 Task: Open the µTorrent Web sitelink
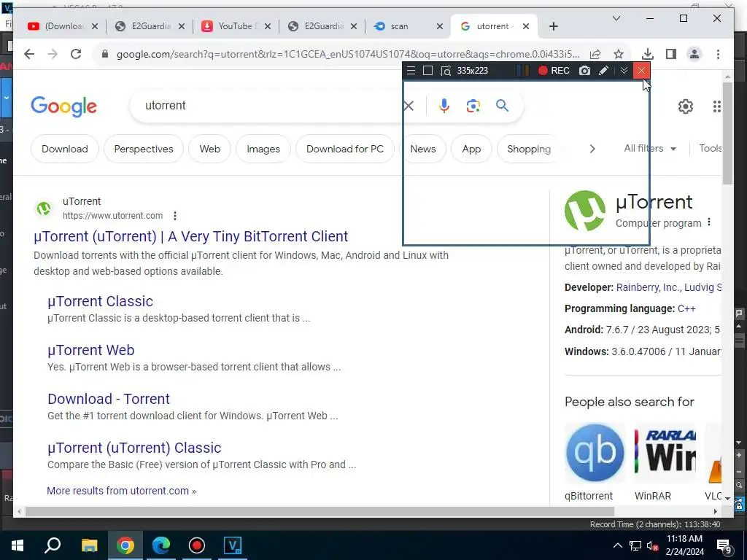click(x=90, y=350)
